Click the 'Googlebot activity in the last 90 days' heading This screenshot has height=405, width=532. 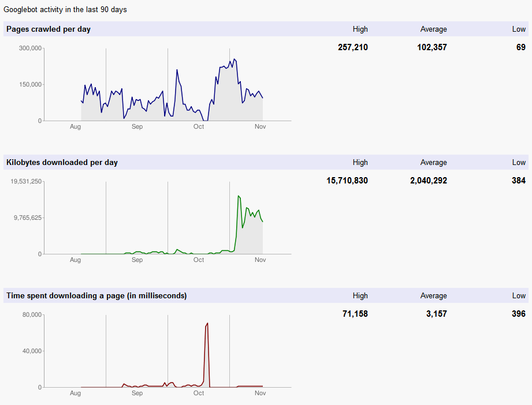coord(65,10)
